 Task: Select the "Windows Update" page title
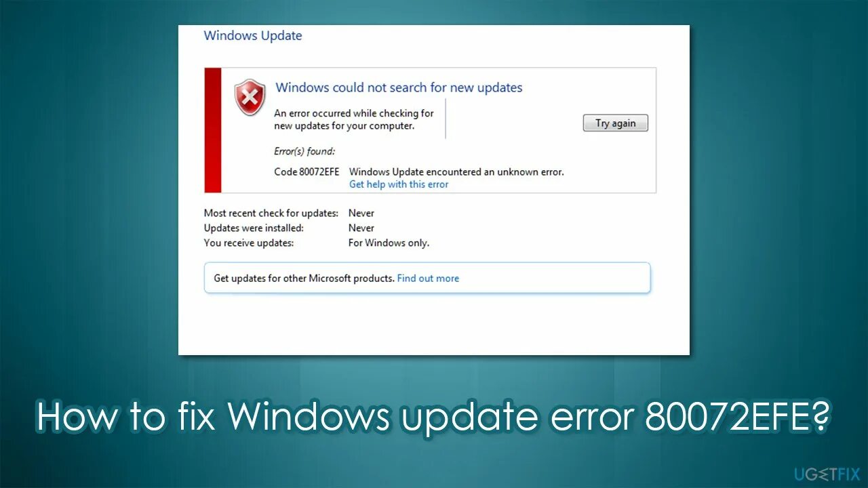click(x=253, y=36)
